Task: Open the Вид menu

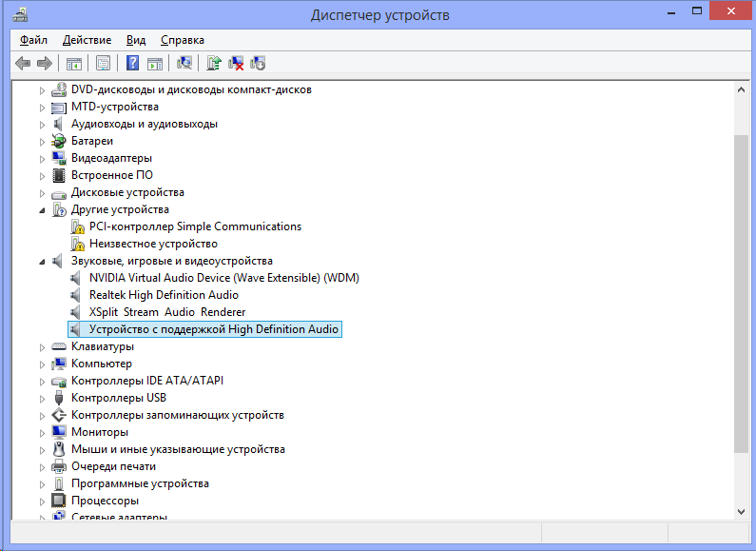Action: tap(136, 40)
